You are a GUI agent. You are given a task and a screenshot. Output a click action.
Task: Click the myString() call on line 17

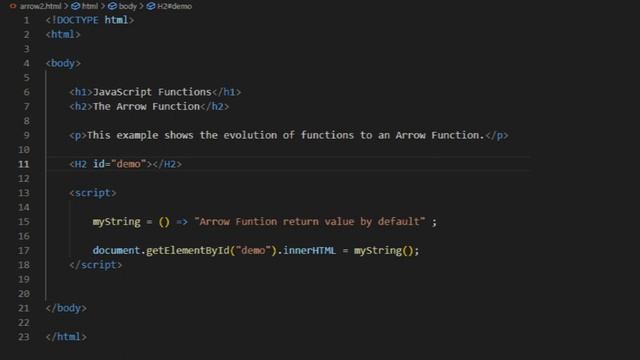[x=384, y=250]
